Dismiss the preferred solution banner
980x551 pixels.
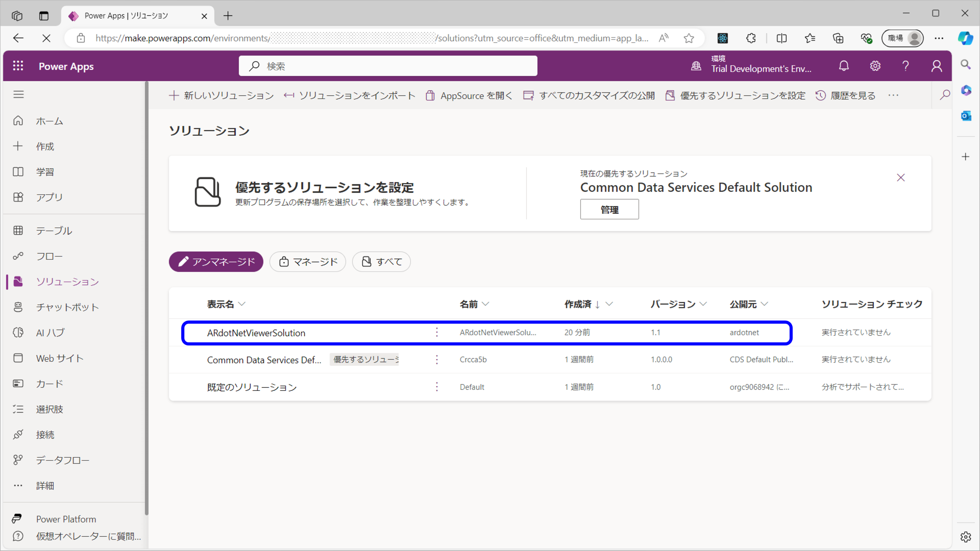pyautogui.click(x=901, y=178)
